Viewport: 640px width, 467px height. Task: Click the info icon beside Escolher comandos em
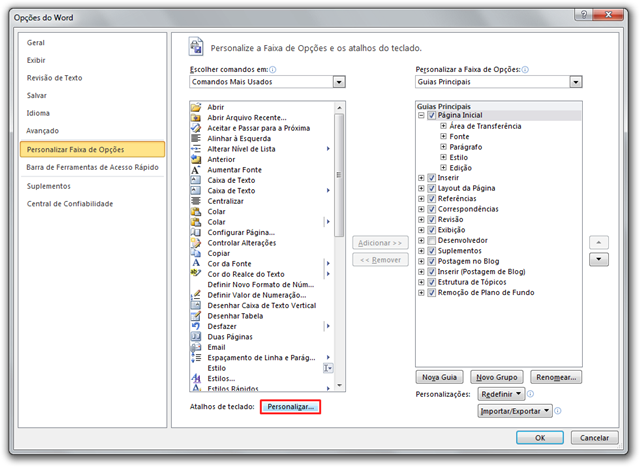click(x=273, y=70)
